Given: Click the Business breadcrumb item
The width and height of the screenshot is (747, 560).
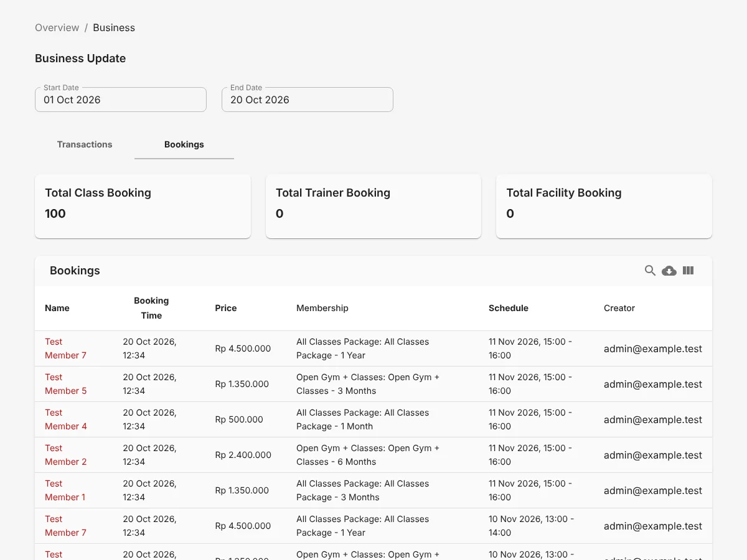Looking at the screenshot, I should tap(114, 27).
